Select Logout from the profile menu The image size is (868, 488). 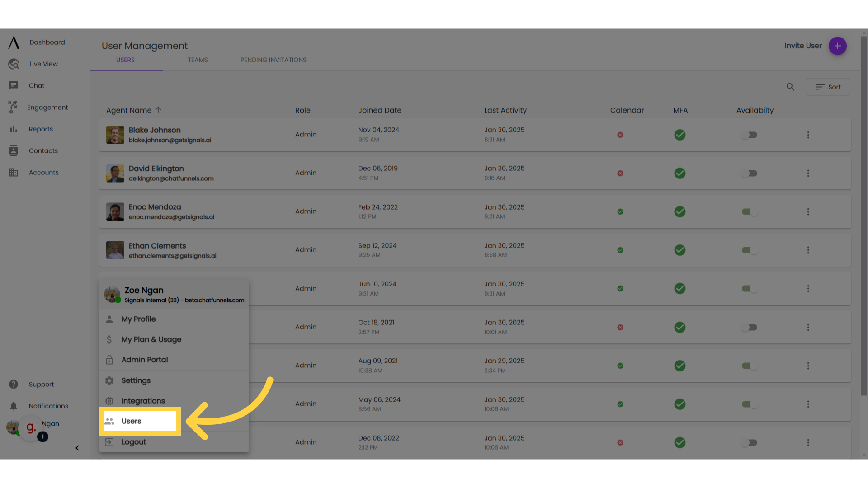coord(133,442)
